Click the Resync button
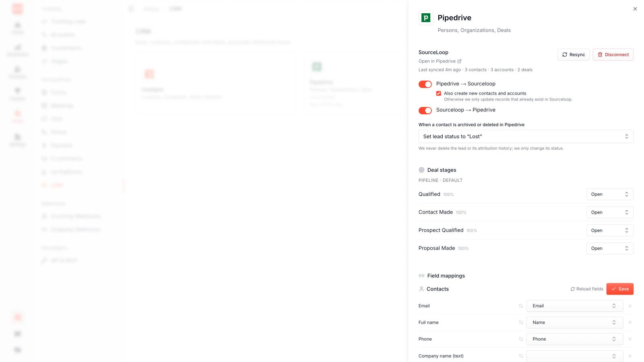This screenshot has width=644, height=362. pyautogui.click(x=574, y=55)
